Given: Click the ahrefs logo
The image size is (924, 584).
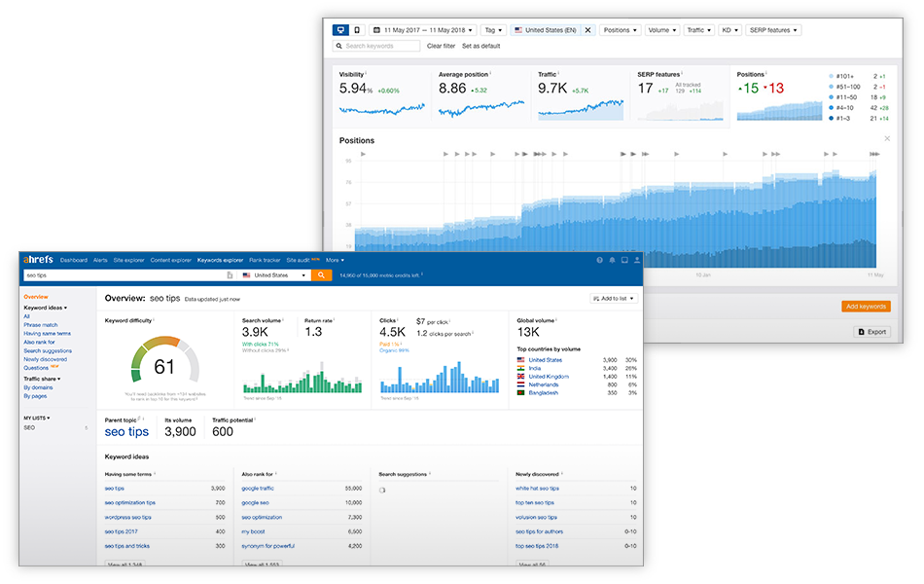Looking at the screenshot, I should 38,260.
